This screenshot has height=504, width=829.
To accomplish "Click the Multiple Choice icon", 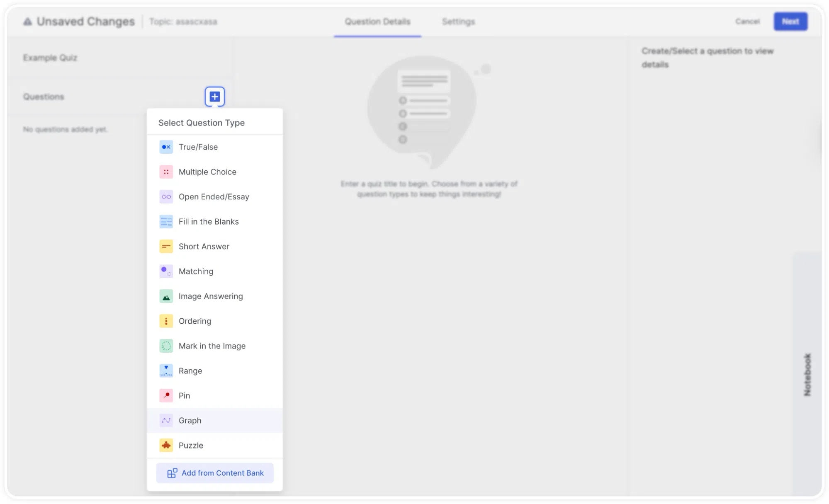I will [x=166, y=172].
